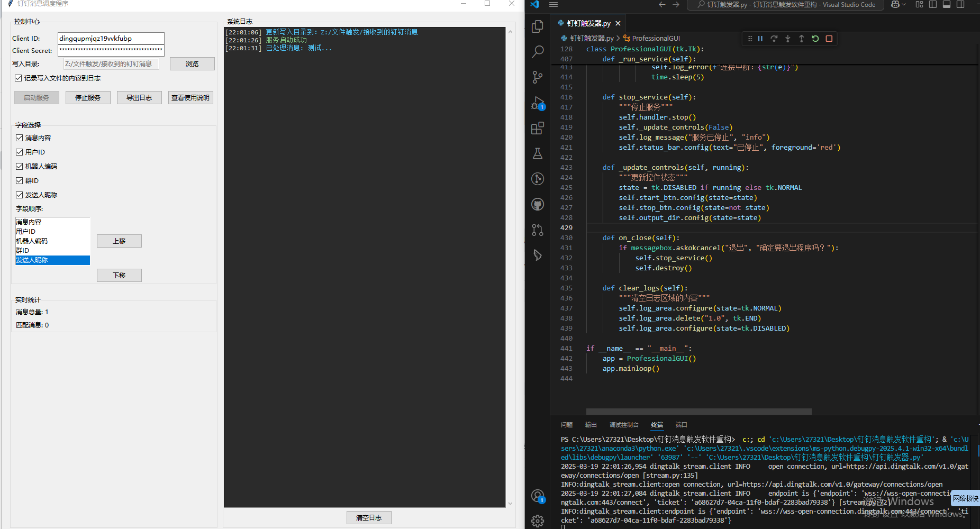Click the 停止服务 button
The image size is (980, 529).
coord(88,98)
